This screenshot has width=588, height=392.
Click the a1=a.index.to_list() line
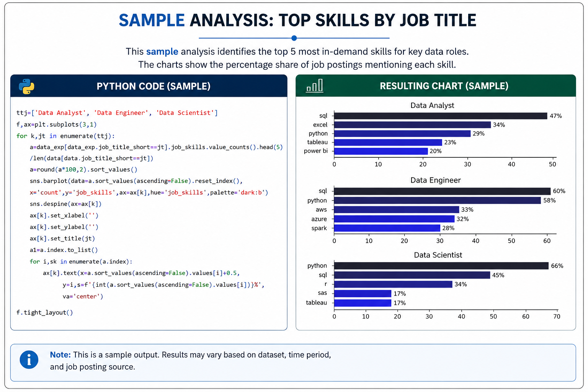point(64,250)
